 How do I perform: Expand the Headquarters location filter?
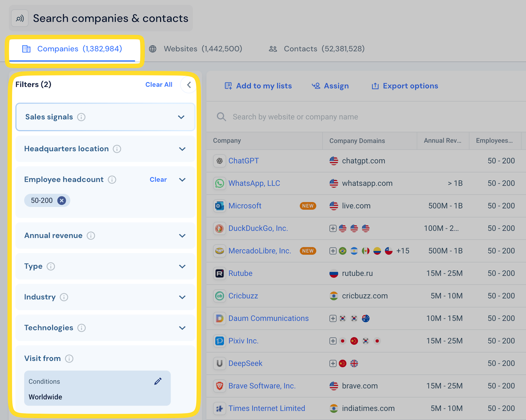point(182,149)
